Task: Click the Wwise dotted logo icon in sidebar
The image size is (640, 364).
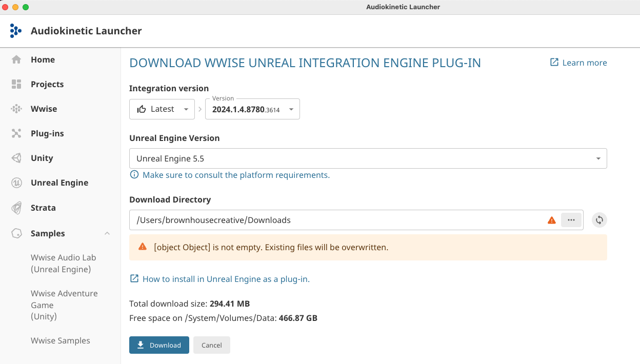Action: [16, 109]
